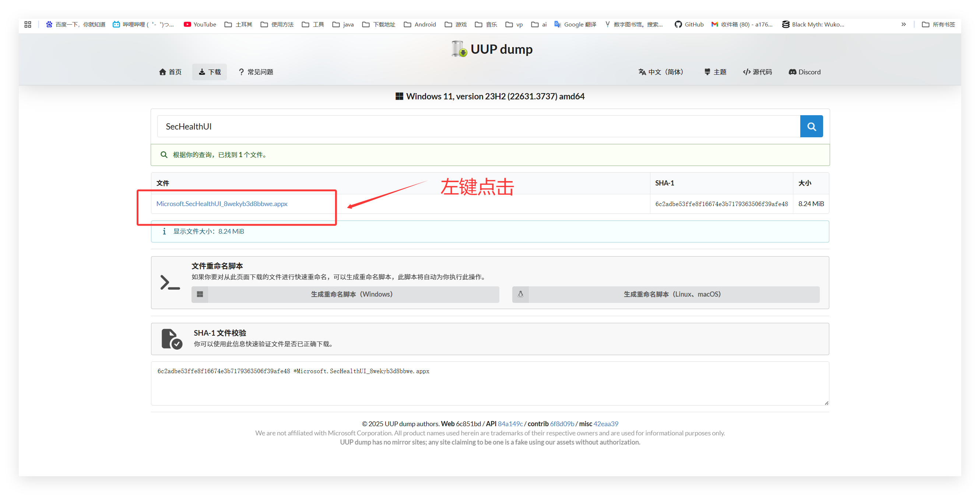
Task: Click the UUP dump logo title
Action: tap(492, 49)
